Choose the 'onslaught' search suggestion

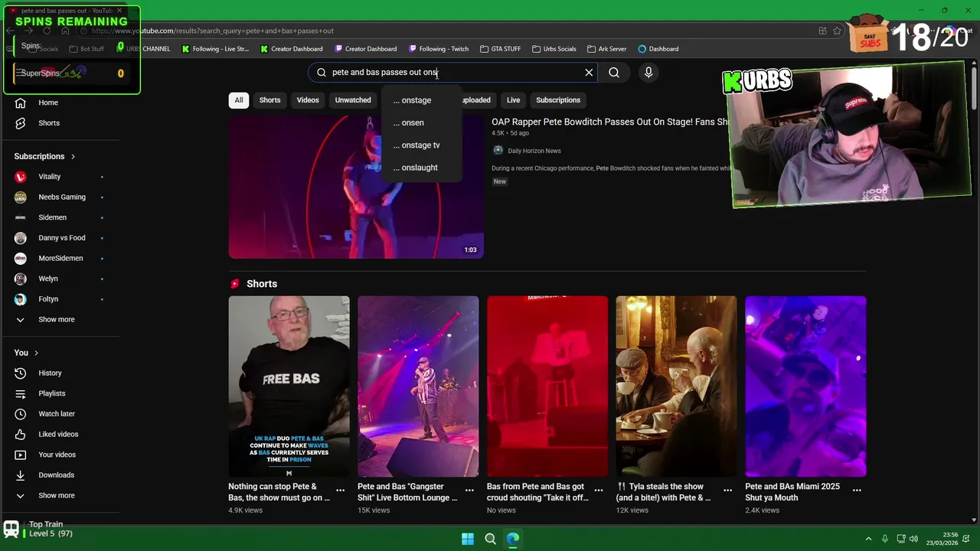[422, 168]
